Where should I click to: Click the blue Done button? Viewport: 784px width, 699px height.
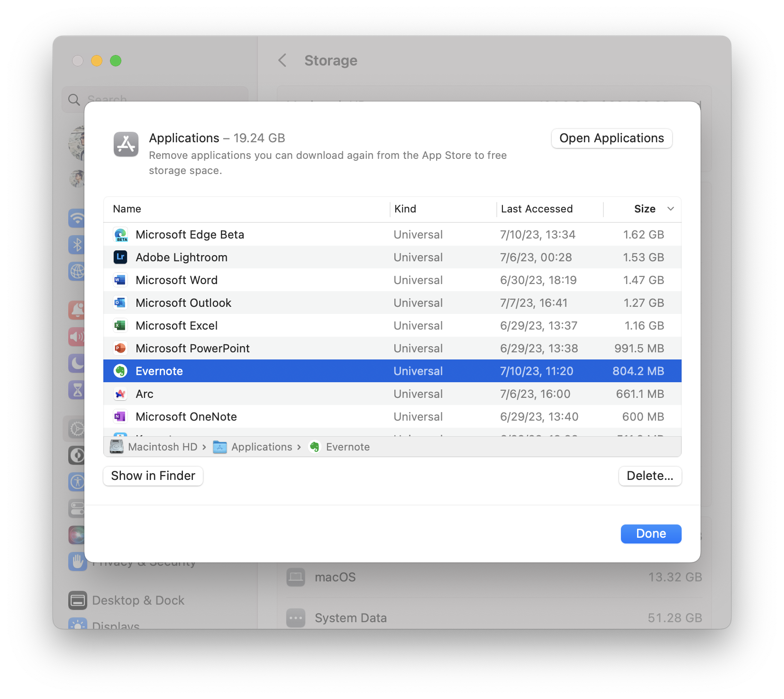point(651,533)
